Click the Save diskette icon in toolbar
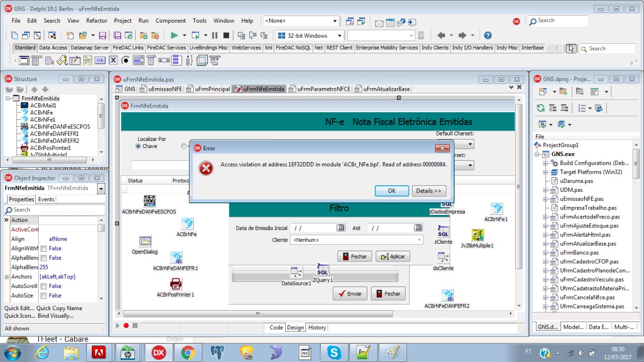The image size is (644, 362). coord(102,35)
